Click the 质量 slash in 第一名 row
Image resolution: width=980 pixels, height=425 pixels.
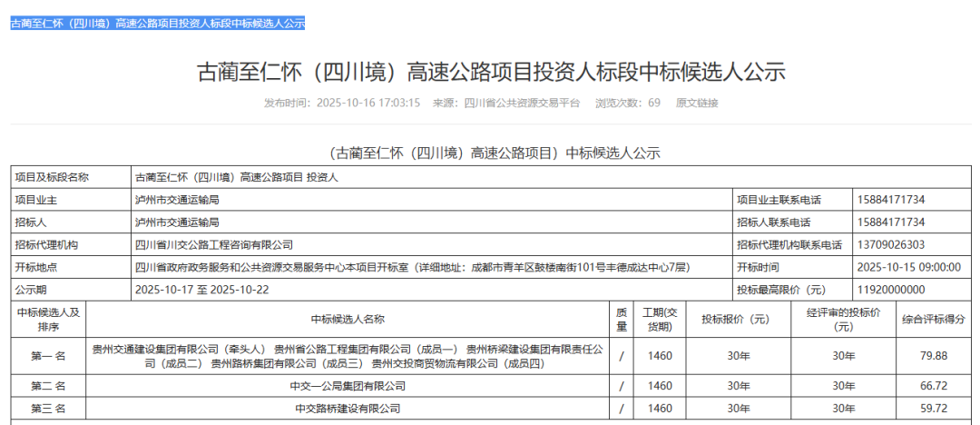(622, 356)
